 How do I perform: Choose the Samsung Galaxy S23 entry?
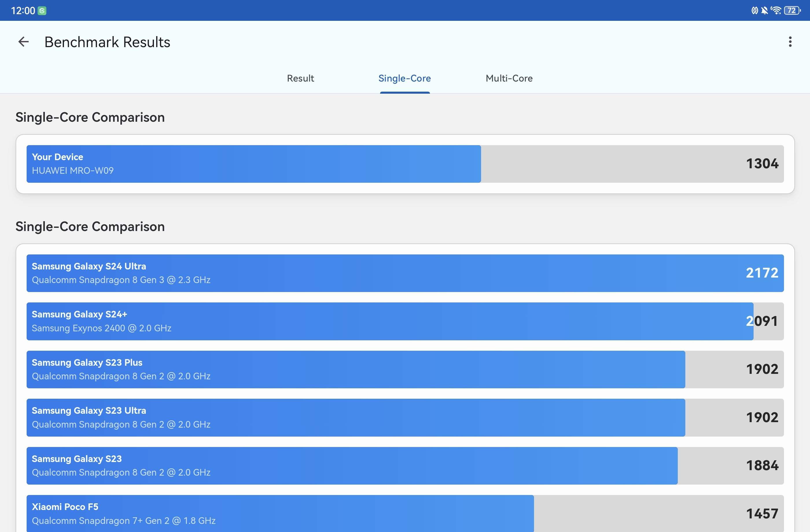pyautogui.click(x=405, y=466)
